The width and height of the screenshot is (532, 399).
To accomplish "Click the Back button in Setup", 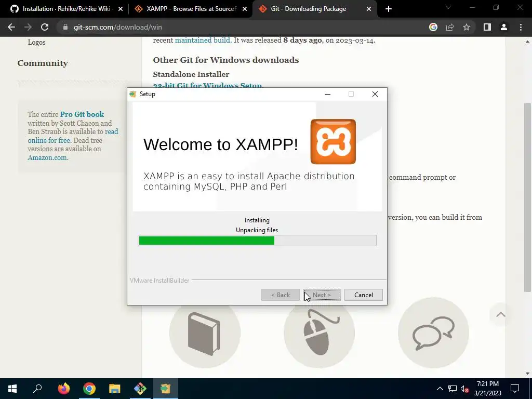I will click(280, 295).
